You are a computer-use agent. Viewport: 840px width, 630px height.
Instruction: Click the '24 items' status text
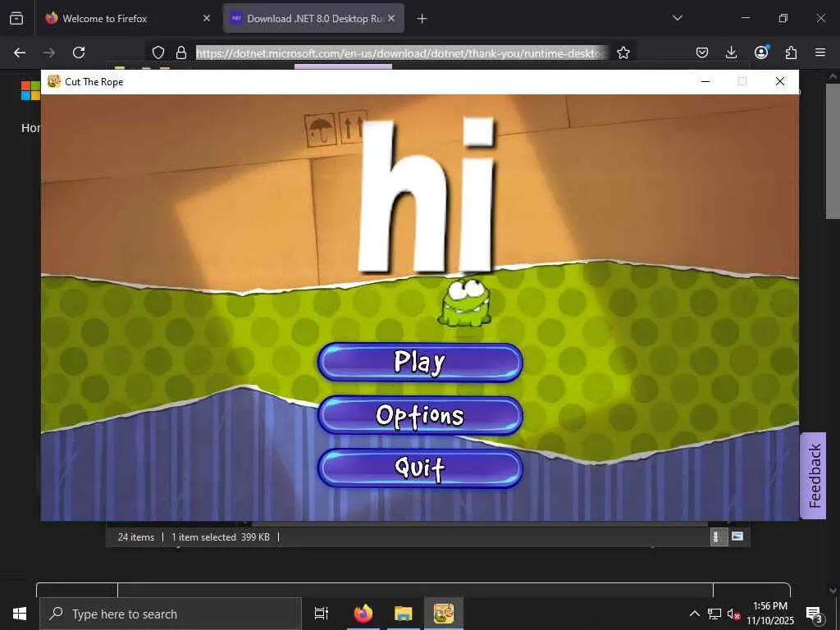click(x=136, y=536)
